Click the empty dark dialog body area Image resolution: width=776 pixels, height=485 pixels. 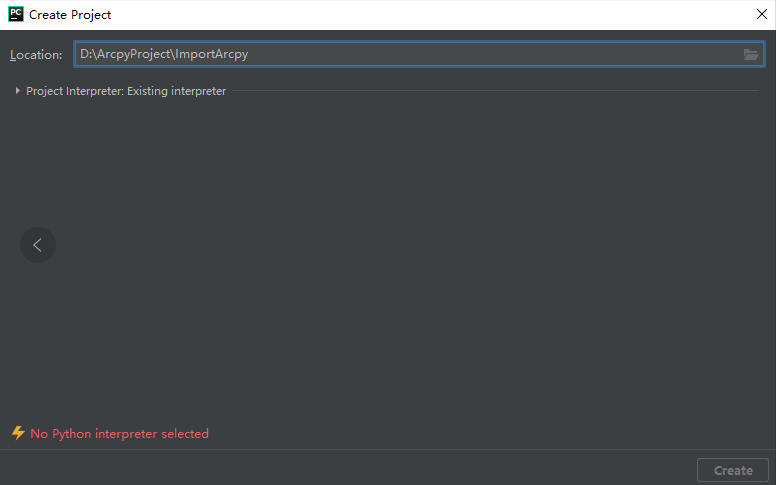point(400,260)
